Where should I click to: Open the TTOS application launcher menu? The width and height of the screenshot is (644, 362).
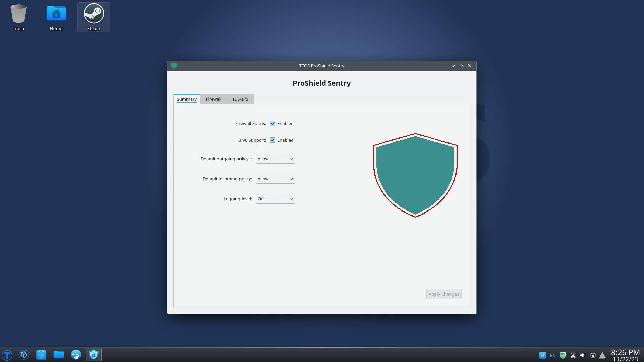(7, 355)
